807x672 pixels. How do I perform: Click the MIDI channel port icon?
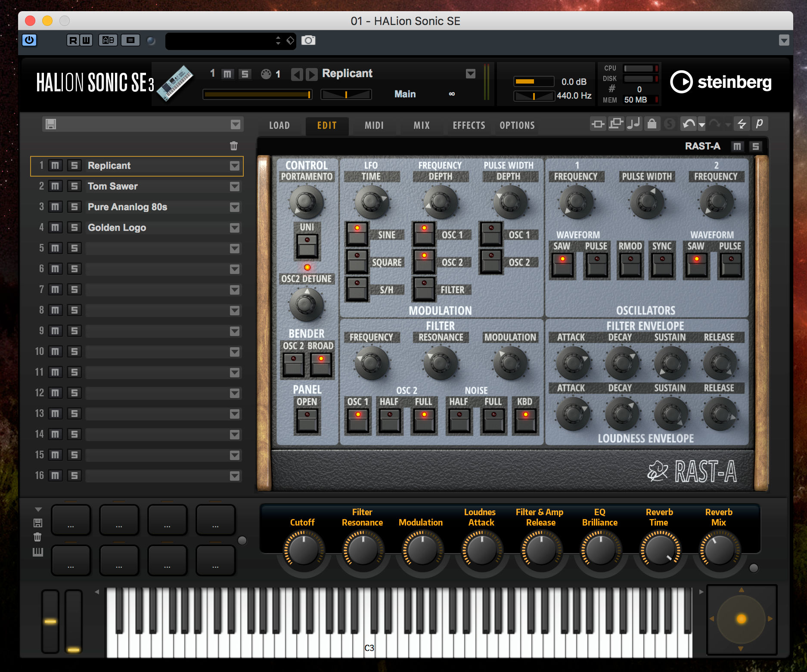click(266, 74)
